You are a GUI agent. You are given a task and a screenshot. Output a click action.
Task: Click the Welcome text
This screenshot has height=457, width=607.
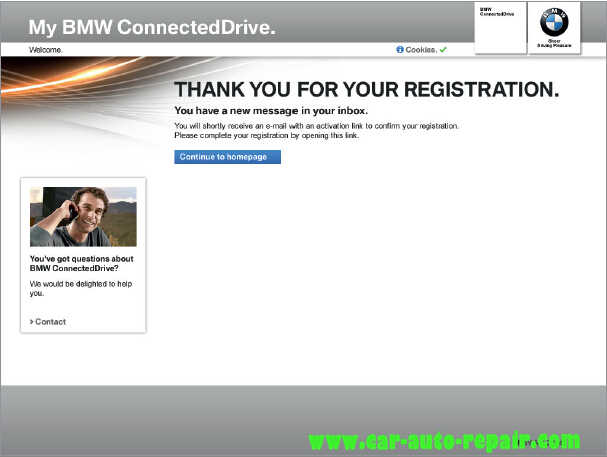(x=45, y=50)
